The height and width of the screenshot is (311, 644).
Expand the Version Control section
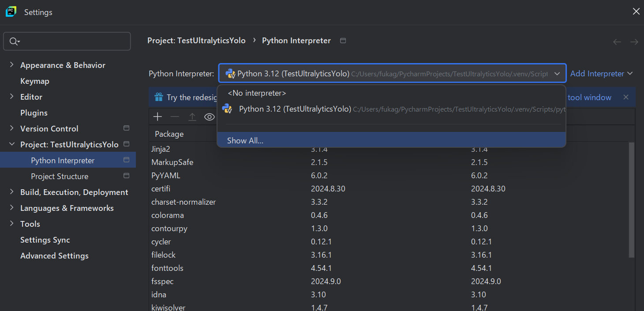click(x=11, y=128)
